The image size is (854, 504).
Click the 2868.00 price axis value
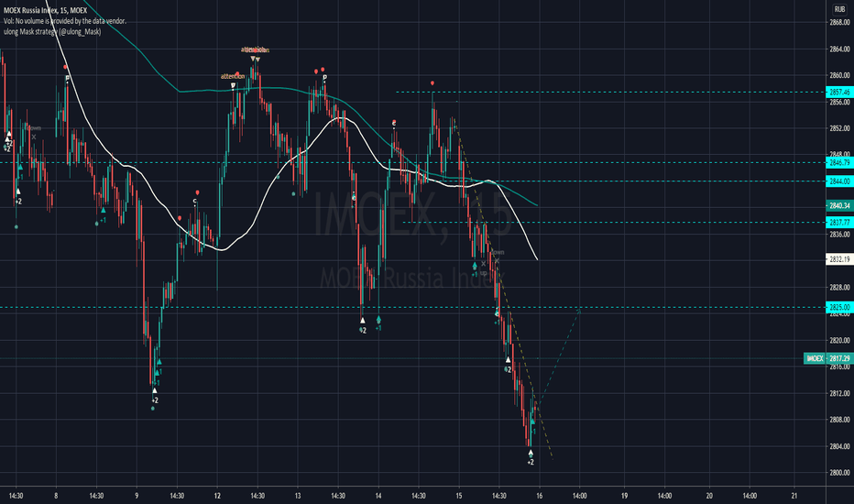pos(839,22)
